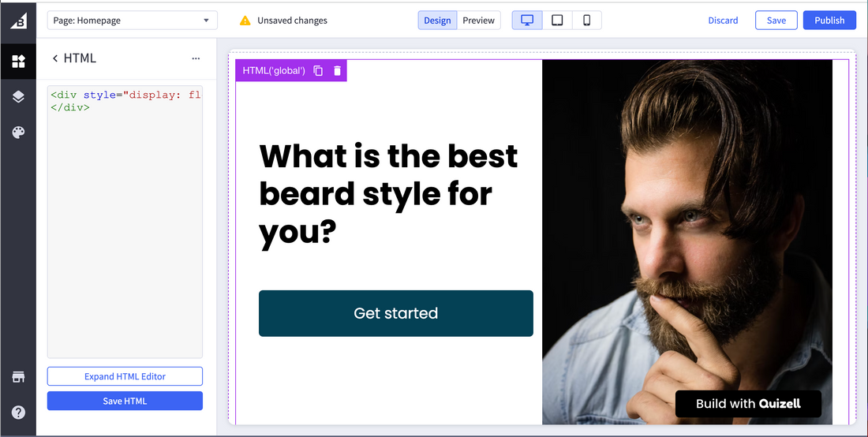Discard the unsaved changes
The image size is (868, 437).
click(723, 21)
